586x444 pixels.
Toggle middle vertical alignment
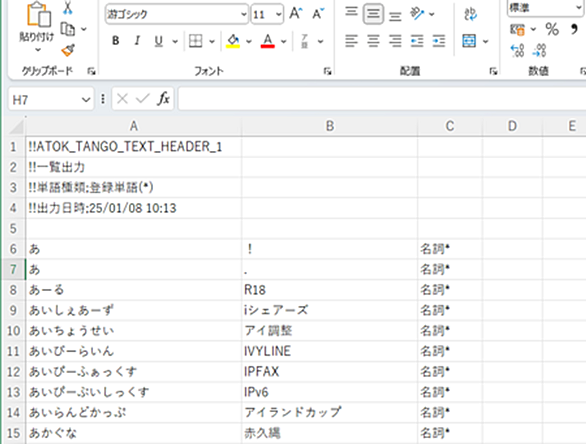(x=373, y=14)
